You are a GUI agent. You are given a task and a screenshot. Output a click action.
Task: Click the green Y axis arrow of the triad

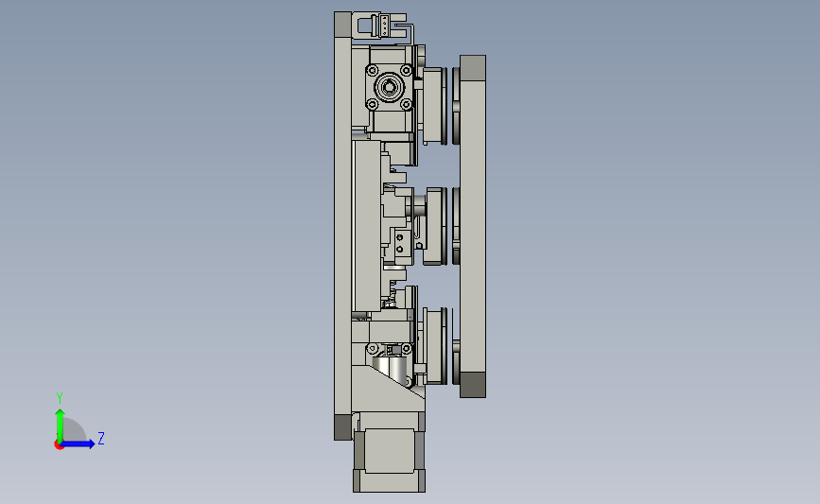pos(60,425)
